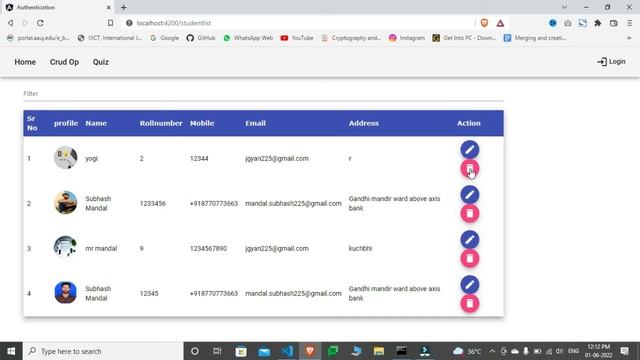Open Cryptography and... bookmark

(351, 38)
